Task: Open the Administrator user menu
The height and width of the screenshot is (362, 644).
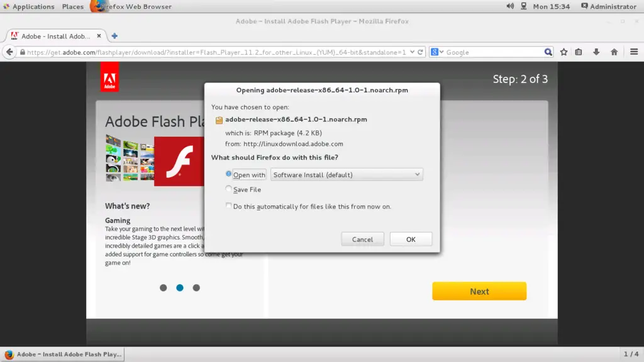Action: tap(609, 6)
